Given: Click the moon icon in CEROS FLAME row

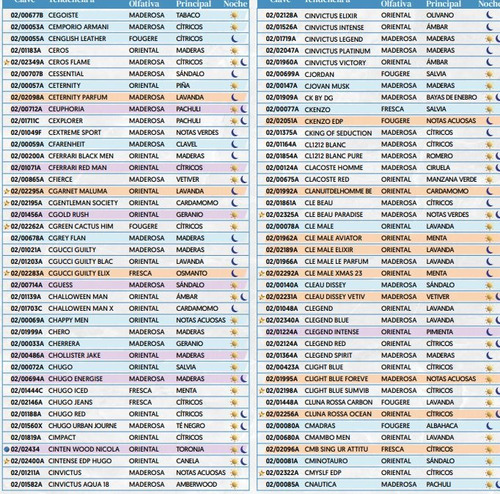Looking at the screenshot, I should (244, 62).
